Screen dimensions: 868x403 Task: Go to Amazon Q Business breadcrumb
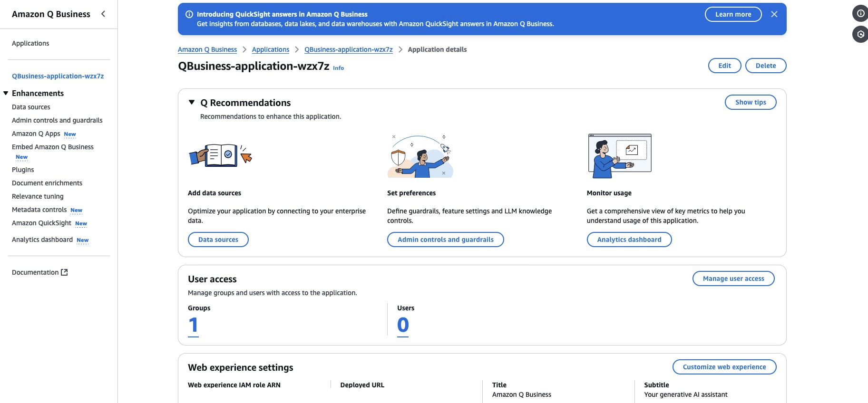tap(207, 49)
